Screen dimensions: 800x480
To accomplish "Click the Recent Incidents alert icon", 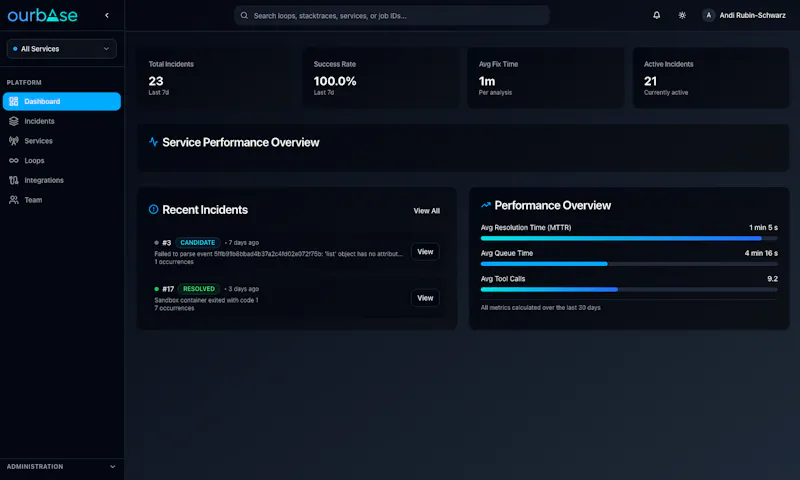I will coord(153,209).
